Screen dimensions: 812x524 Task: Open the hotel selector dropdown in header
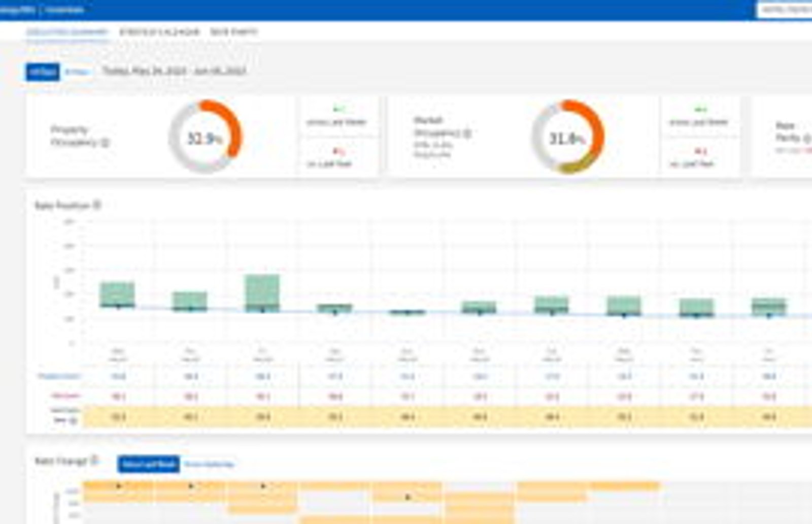coord(785,10)
